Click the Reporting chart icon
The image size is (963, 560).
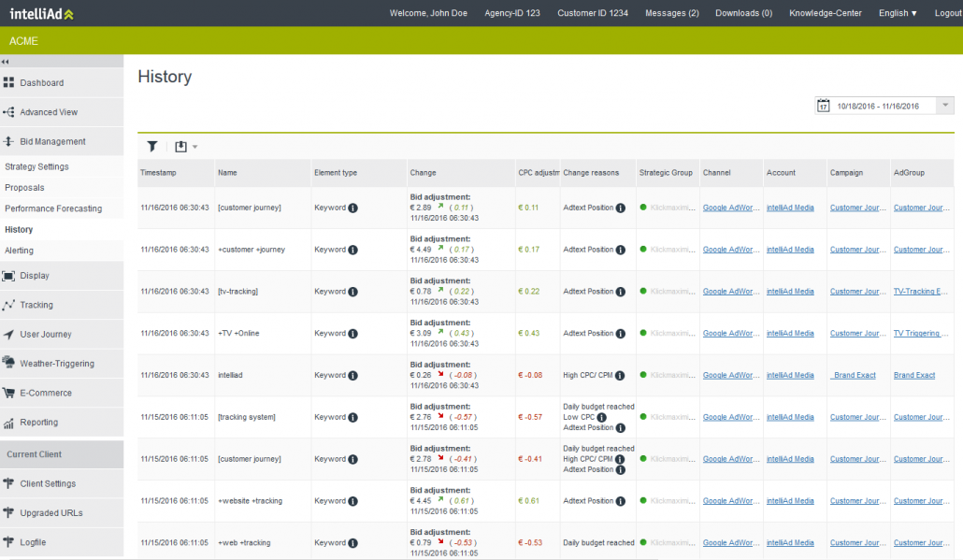[x=8, y=423]
